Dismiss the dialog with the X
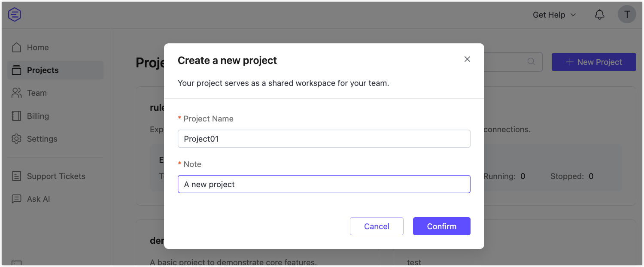The width and height of the screenshot is (644, 267). coord(467,59)
